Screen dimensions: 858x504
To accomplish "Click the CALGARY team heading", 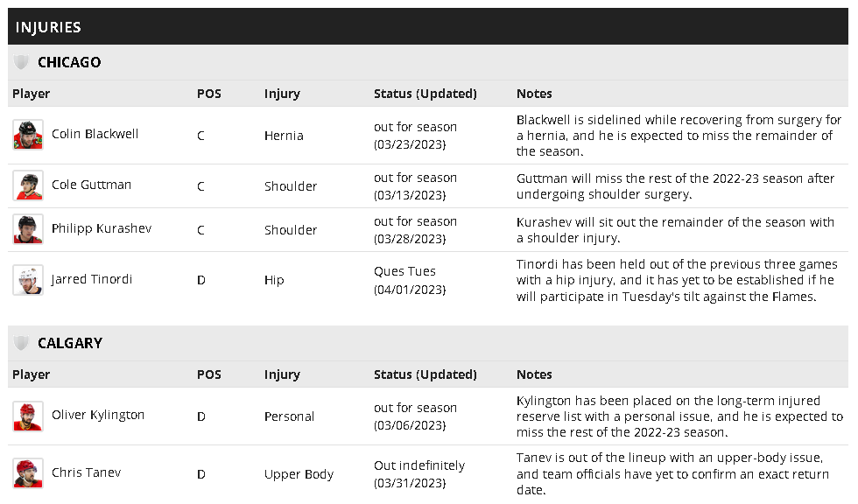I will point(70,343).
